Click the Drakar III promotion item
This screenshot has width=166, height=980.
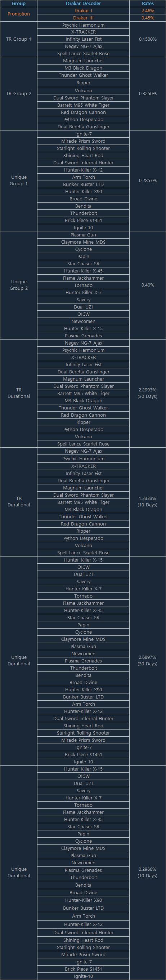(83, 18)
